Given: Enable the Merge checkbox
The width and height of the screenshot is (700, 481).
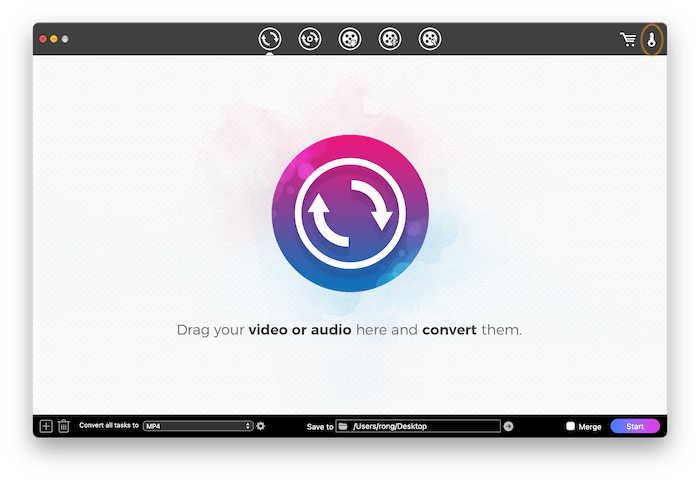Looking at the screenshot, I should pyautogui.click(x=571, y=426).
